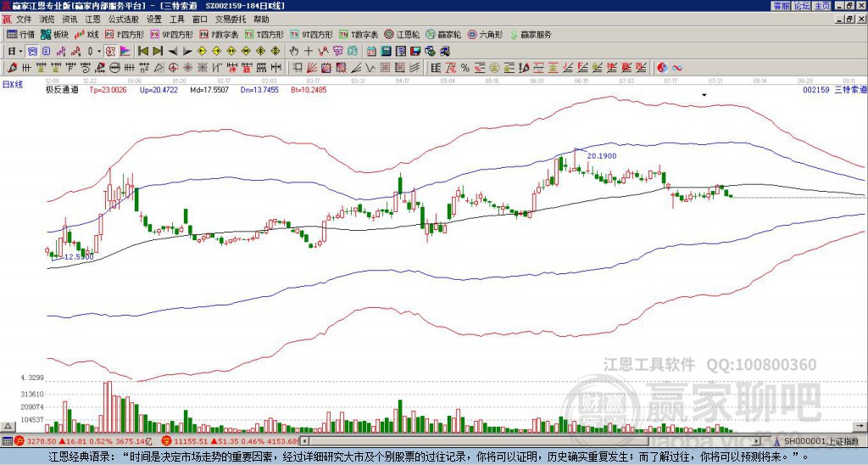Image resolution: width=868 pixels, height=465 pixels.
Task: Click the 客服 button
Action: pos(781,6)
